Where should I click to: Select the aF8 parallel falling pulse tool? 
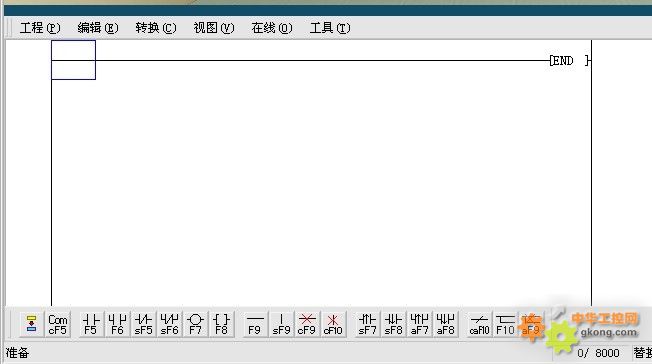click(x=445, y=324)
